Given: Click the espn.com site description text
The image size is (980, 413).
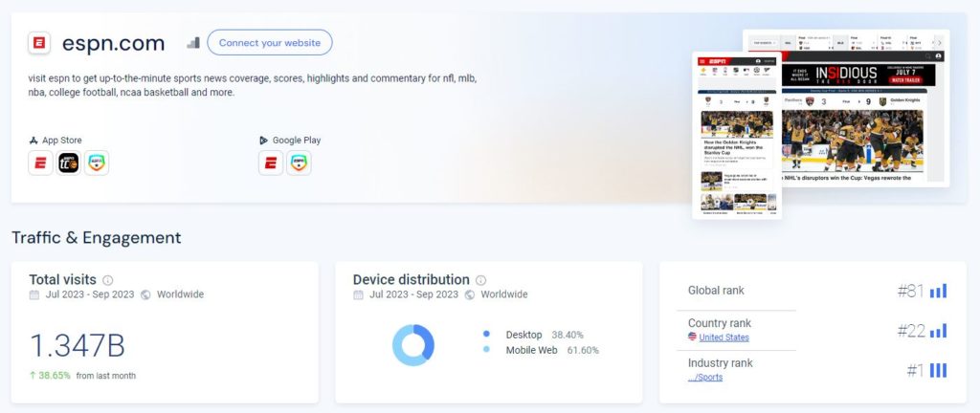Looking at the screenshot, I should pyautogui.click(x=253, y=85).
